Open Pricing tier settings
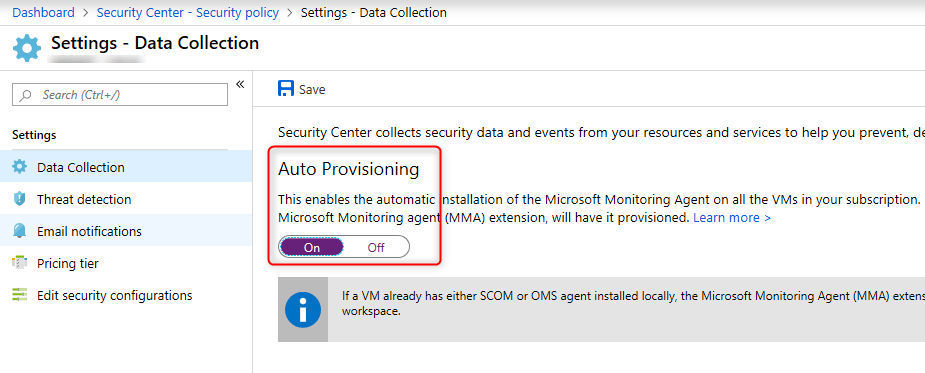 [126, 263]
